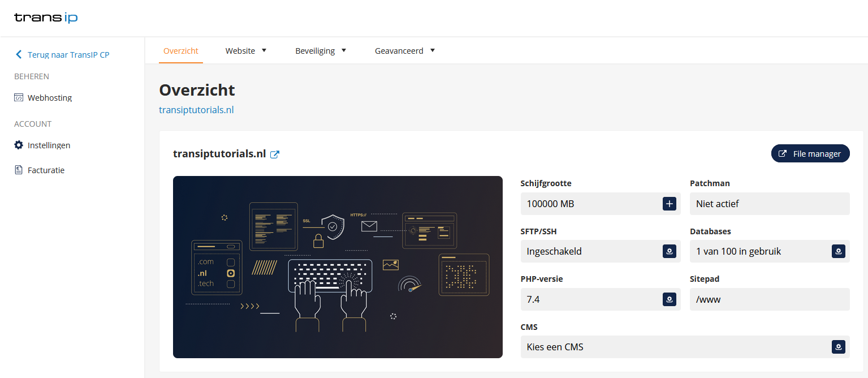Viewport: 868px width, 378px height.
Task: Click the Sitepad label
Action: [x=705, y=279]
